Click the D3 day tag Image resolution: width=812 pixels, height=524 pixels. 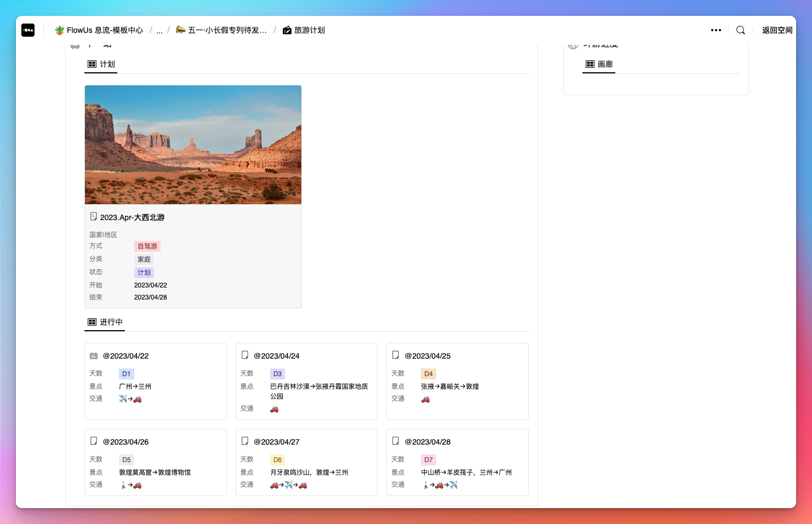278,374
